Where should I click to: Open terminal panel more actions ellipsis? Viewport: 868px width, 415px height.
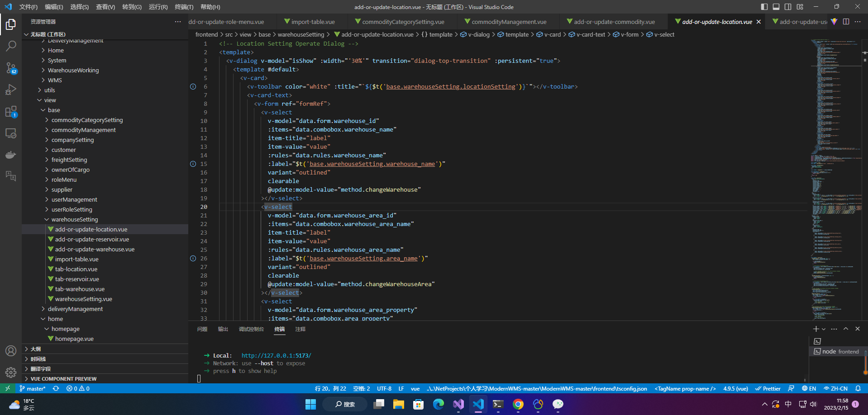click(x=834, y=329)
